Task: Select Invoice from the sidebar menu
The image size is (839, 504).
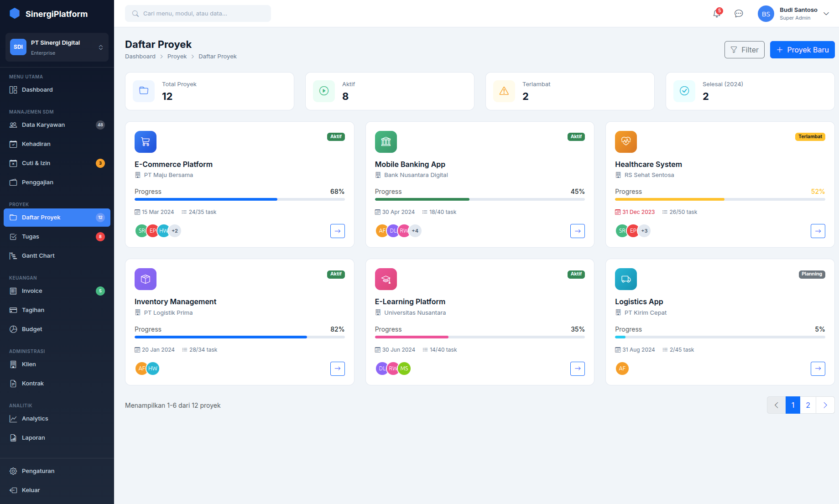Action: [x=32, y=291]
